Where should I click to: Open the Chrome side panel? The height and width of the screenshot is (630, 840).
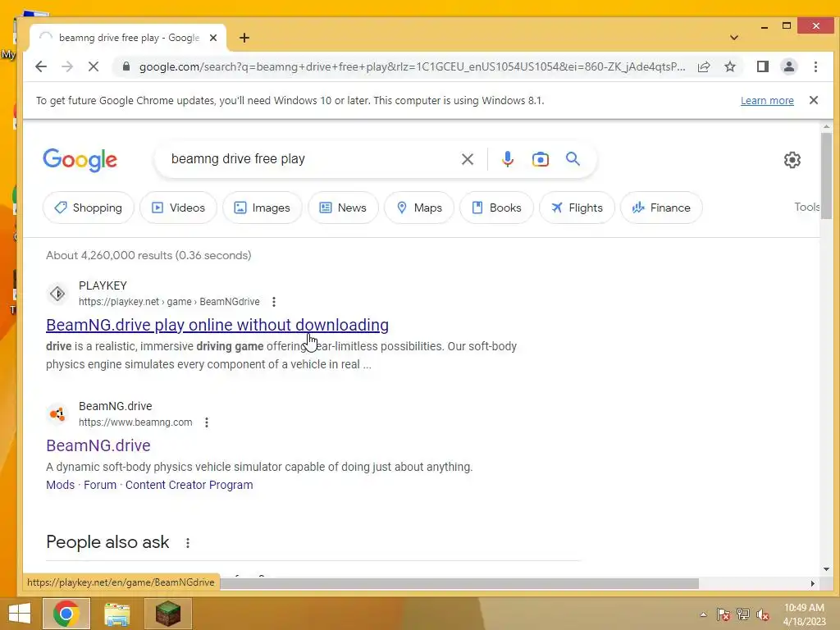click(763, 66)
